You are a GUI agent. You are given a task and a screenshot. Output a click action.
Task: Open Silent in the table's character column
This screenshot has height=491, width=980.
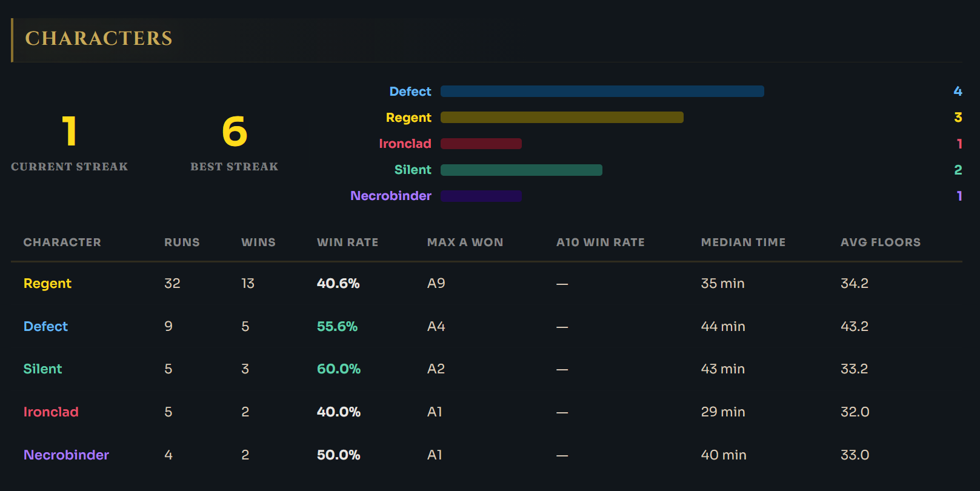[x=42, y=369]
